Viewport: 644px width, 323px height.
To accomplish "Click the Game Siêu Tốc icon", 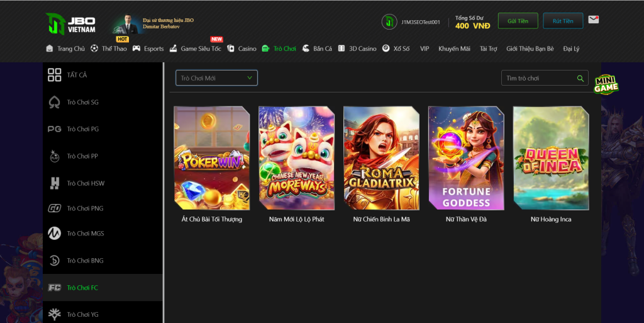I will tap(174, 48).
